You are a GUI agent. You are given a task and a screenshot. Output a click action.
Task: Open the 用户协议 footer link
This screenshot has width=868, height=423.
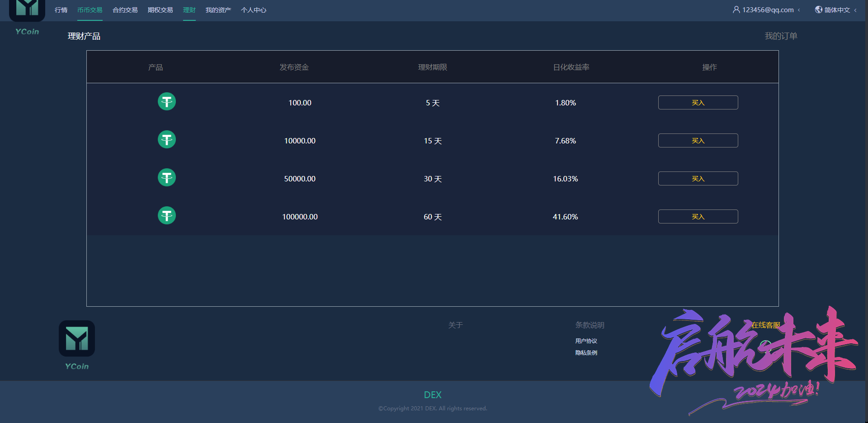click(x=586, y=341)
